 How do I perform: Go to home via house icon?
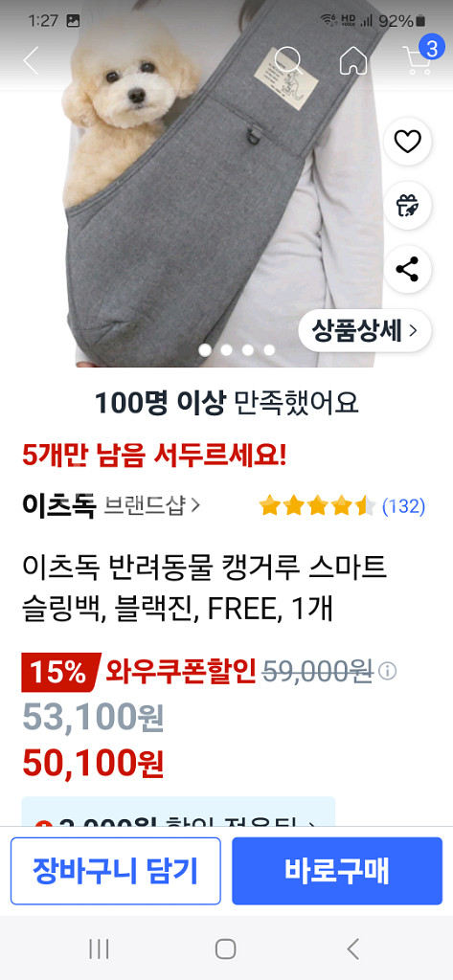click(353, 60)
